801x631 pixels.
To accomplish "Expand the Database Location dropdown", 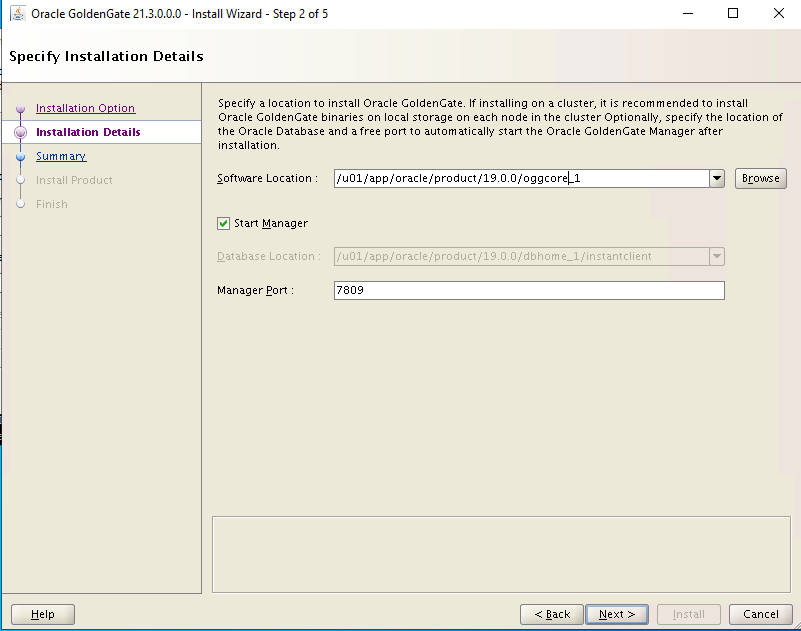I will 717,256.
